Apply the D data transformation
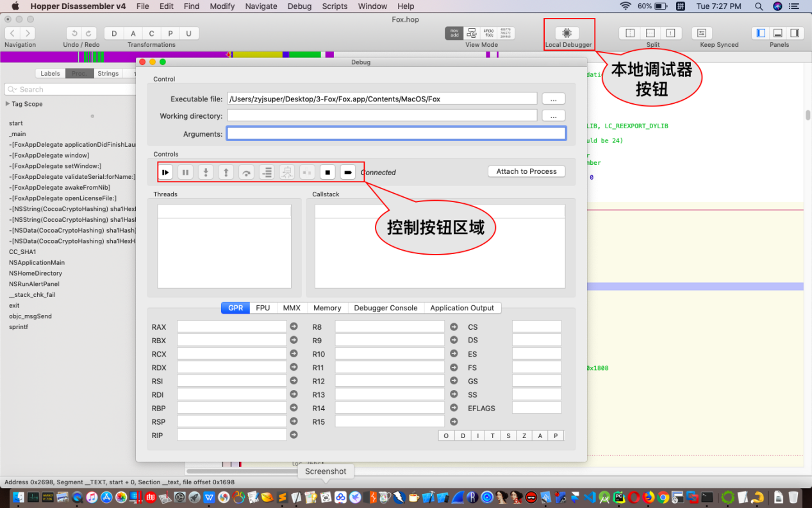The image size is (812, 508). (x=114, y=33)
